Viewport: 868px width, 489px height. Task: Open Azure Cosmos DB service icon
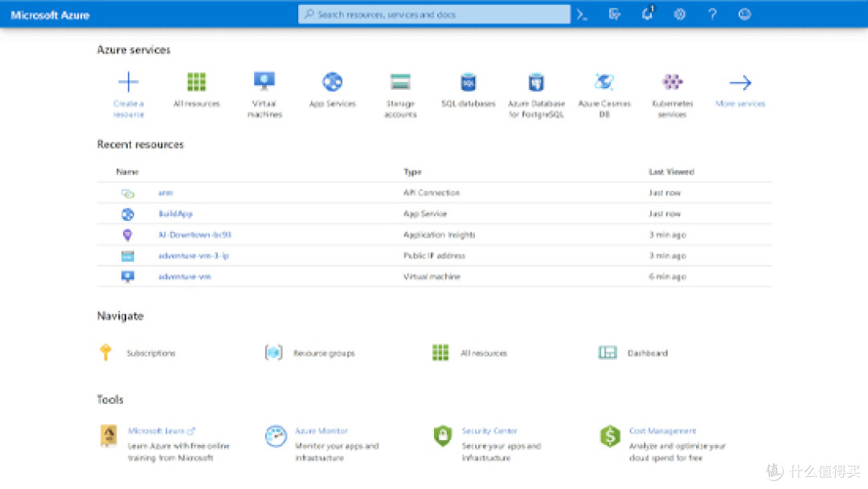click(604, 83)
